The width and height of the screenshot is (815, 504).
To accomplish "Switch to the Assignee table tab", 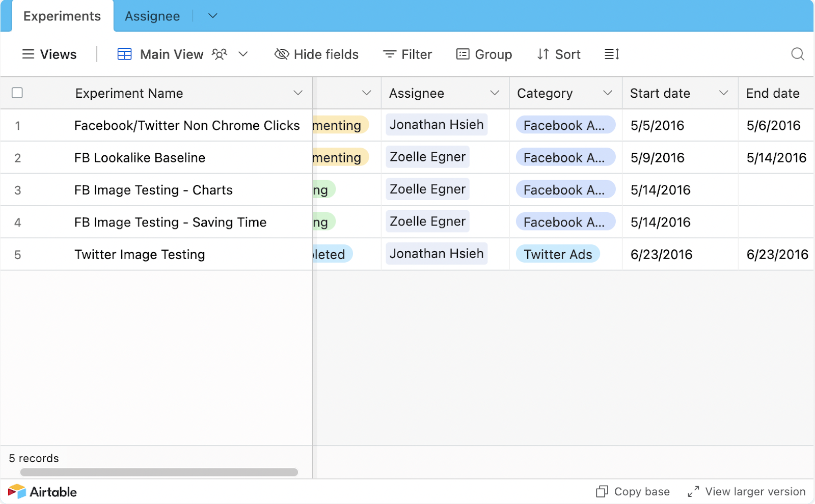I will click(152, 16).
